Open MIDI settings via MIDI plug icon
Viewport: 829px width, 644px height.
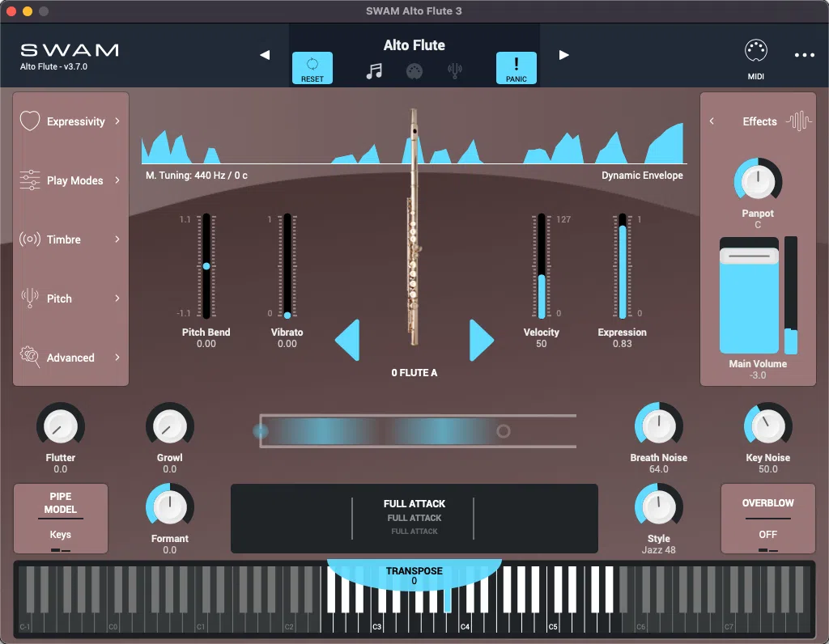tap(756, 50)
